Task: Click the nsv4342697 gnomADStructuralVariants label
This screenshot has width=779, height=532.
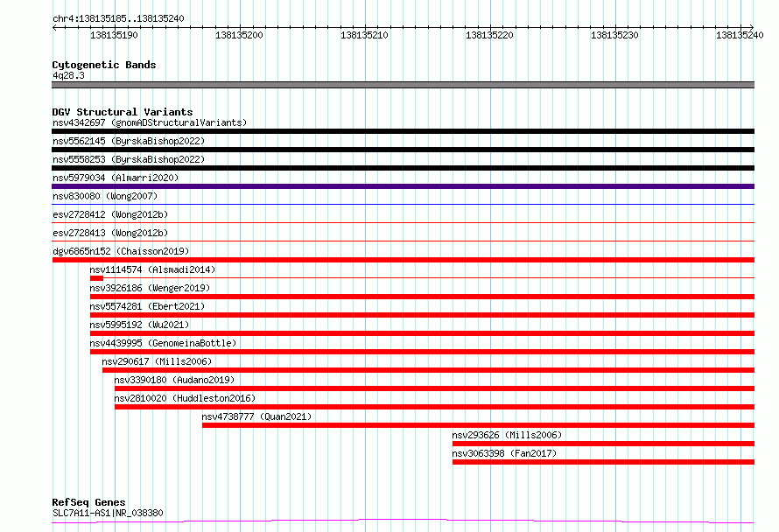Action: tap(150, 122)
